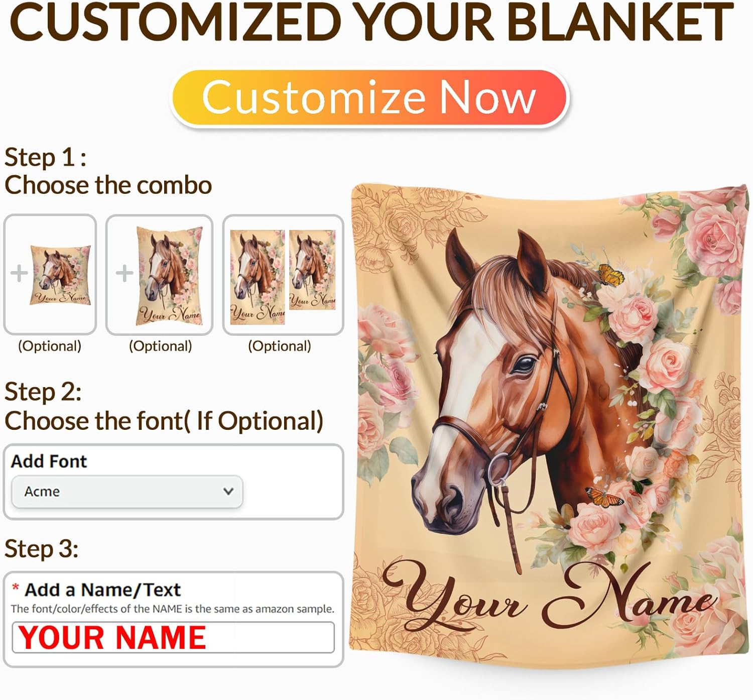Viewport: 753px width, 700px height.
Task: Click the Step 1 Choose the combo heading
Action: (x=108, y=171)
